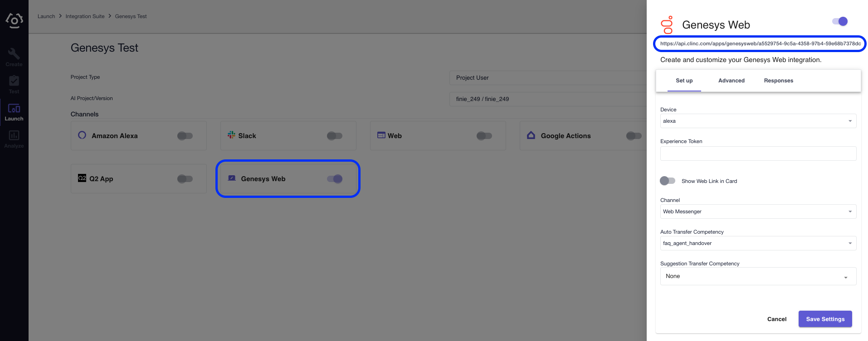The width and height of the screenshot is (868, 341).
Task: Click the Google Actions home icon
Action: click(531, 135)
